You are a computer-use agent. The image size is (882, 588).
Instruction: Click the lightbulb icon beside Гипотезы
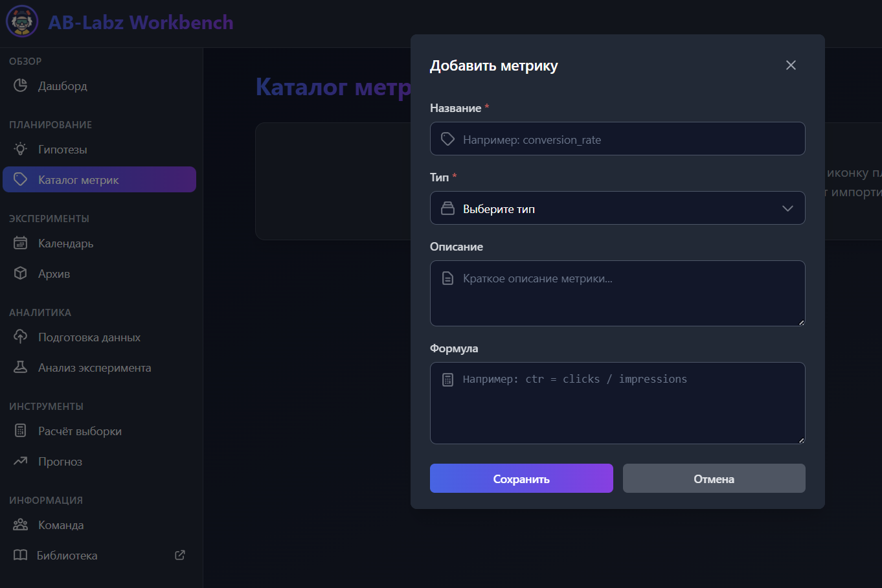pyautogui.click(x=21, y=149)
